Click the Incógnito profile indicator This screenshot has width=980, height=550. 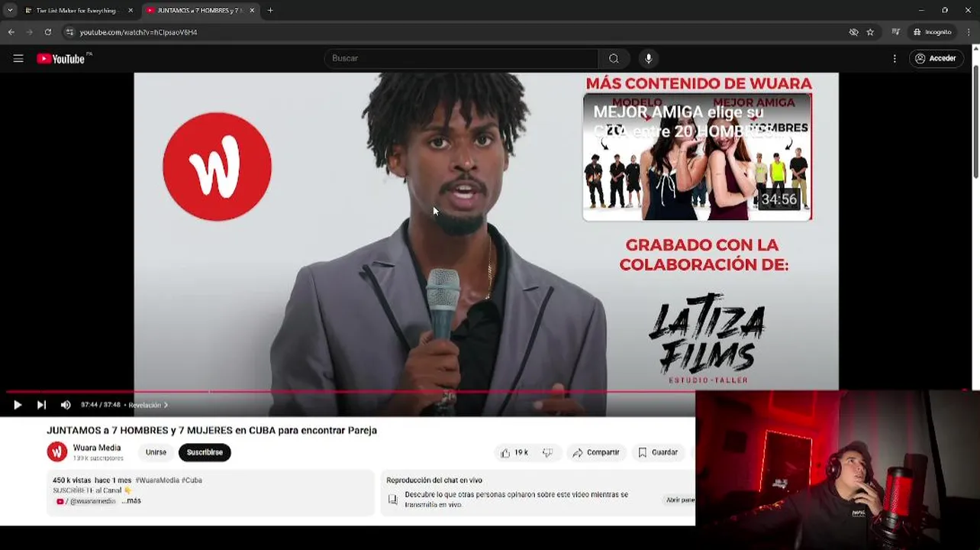point(933,32)
